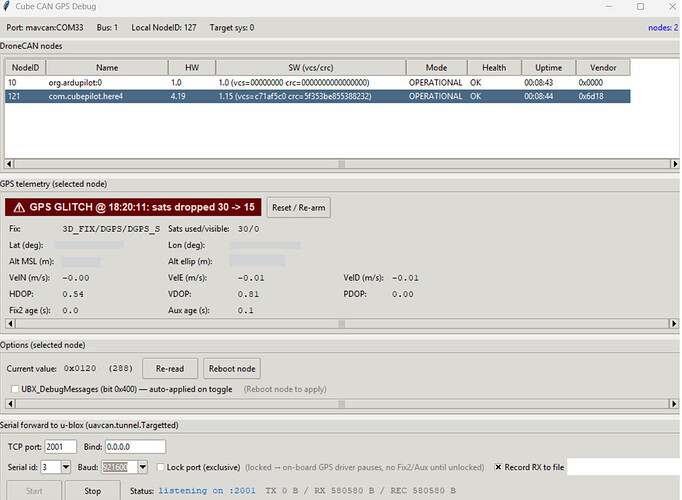Click the Mode column header
The width and height of the screenshot is (682, 500).
(x=436, y=68)
